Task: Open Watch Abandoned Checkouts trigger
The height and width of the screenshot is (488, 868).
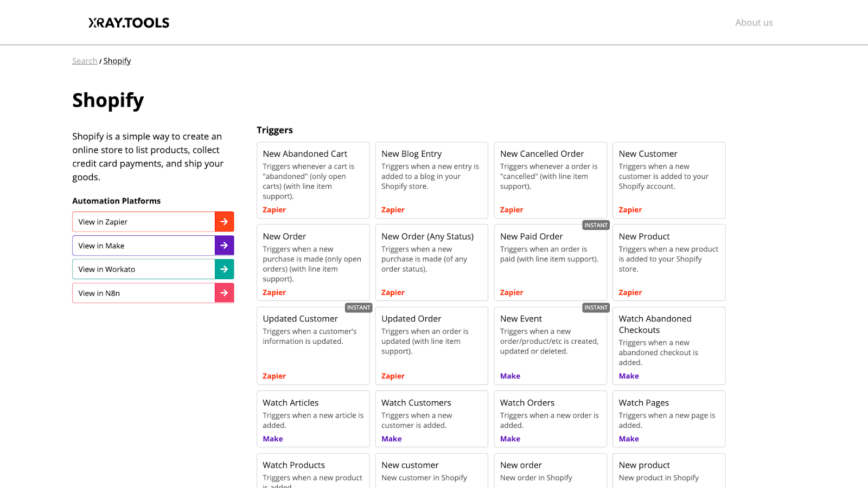Action: click(x=669, y=346)
